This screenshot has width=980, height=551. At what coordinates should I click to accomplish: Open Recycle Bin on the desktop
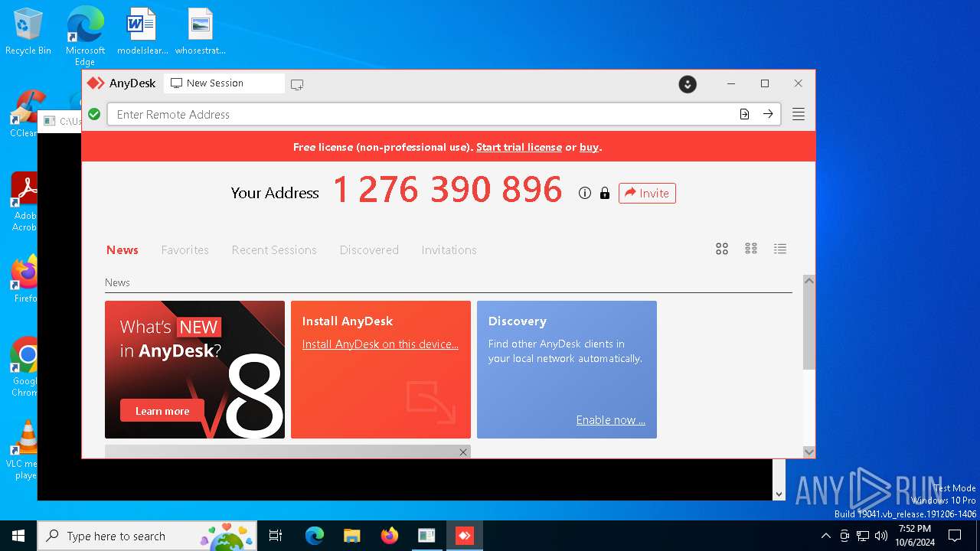[28, 32]
